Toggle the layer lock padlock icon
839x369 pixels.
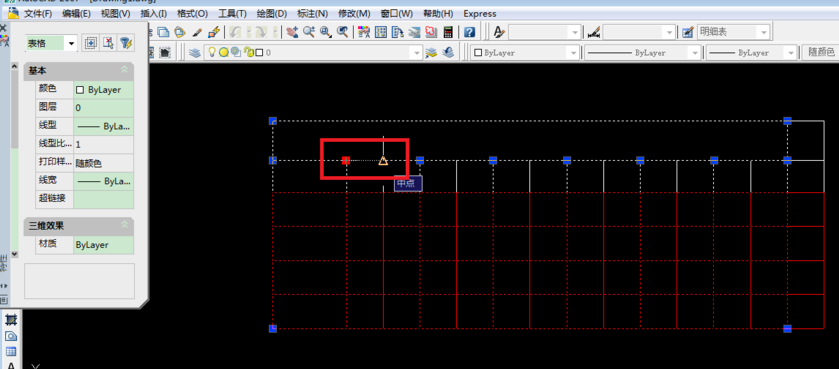(x=248, y=52)
